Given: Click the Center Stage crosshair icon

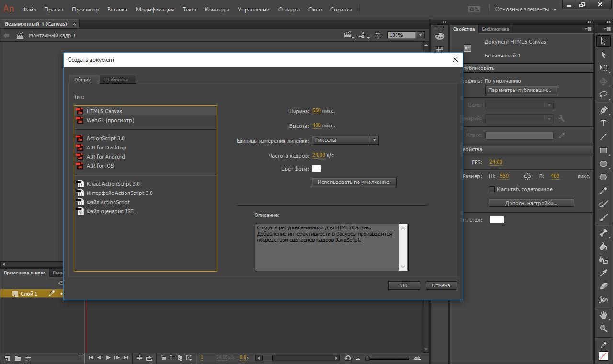Looking at the screenshot, I should pos(378,35).
